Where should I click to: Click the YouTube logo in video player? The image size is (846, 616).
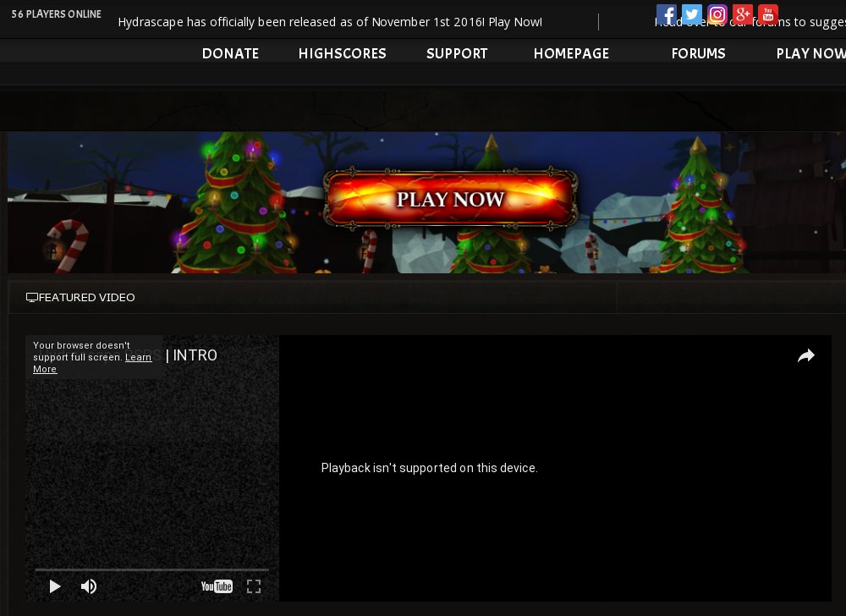[x=217, y=586]
